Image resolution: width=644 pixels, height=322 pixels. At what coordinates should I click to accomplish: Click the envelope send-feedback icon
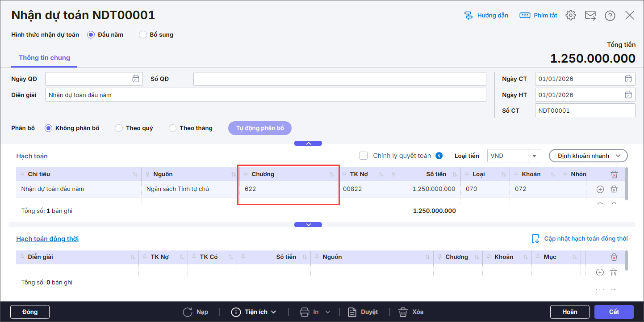tap(590, 16)
